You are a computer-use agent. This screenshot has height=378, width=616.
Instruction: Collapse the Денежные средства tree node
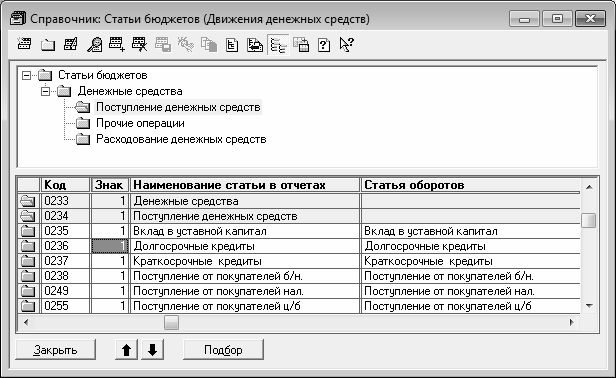pos(46,91)
